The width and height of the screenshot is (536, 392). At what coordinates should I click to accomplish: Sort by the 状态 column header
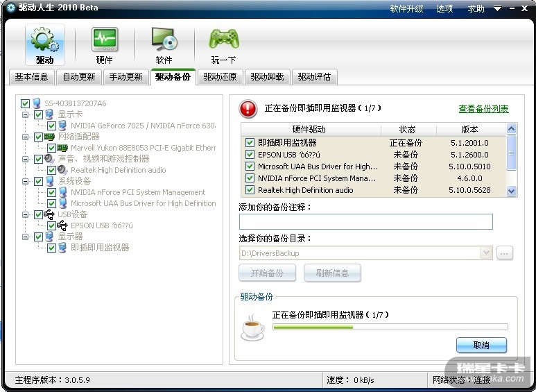(408, 129)
